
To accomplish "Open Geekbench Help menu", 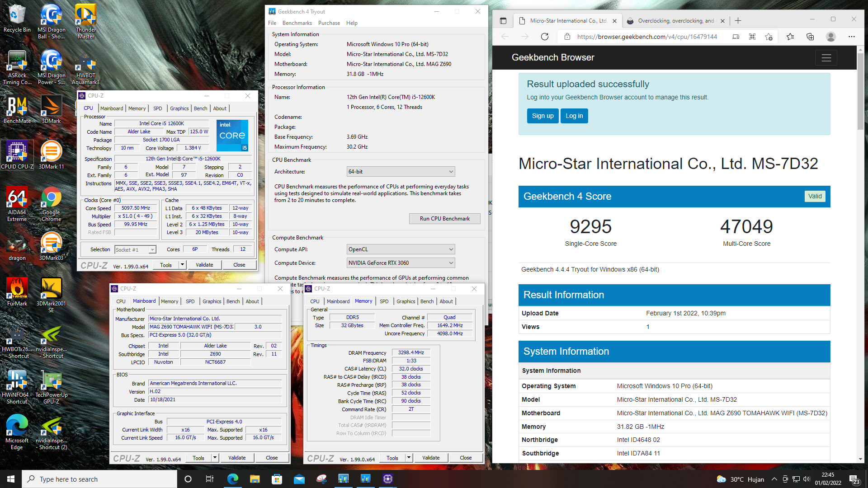I will coord(352,23).
